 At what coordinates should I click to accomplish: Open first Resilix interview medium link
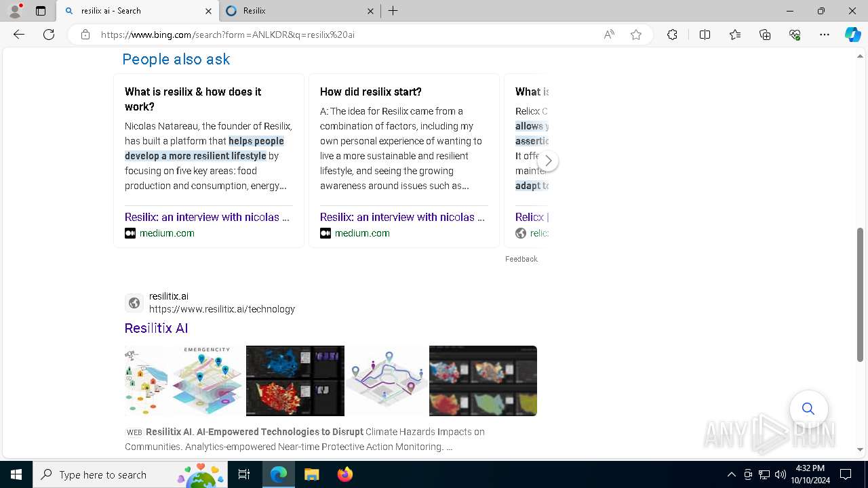click(207, 217)
